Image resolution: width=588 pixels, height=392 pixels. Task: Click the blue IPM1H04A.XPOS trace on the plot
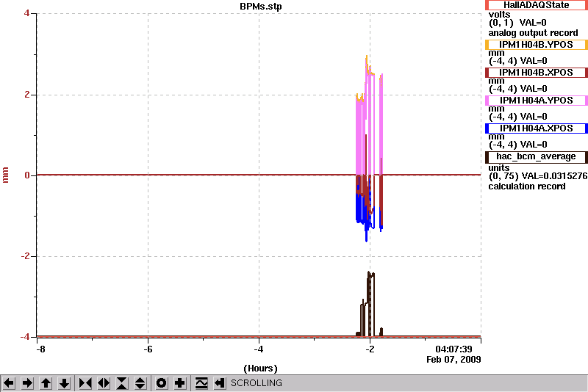[x=359, y=208]
